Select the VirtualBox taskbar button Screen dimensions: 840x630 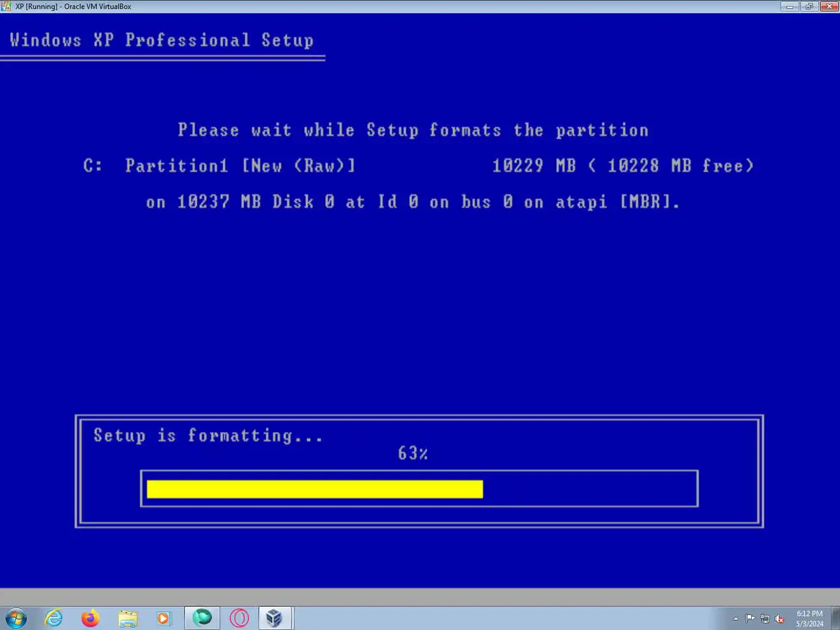[275, 618]
